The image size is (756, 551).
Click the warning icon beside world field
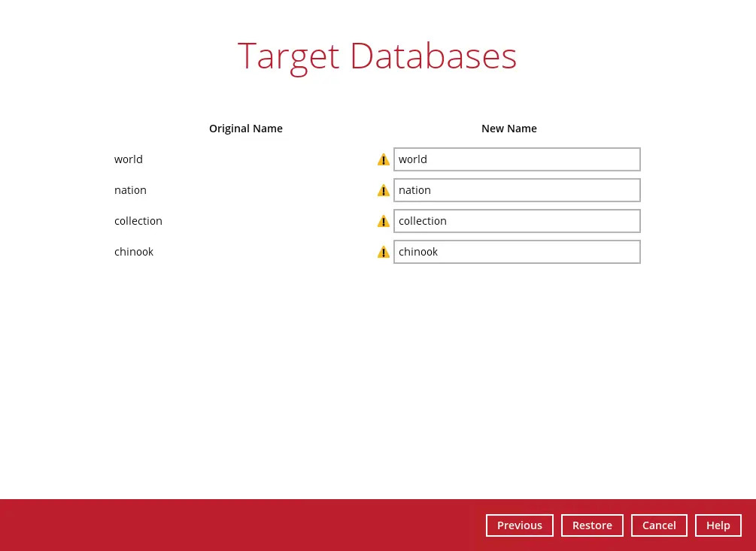(384, 159)
